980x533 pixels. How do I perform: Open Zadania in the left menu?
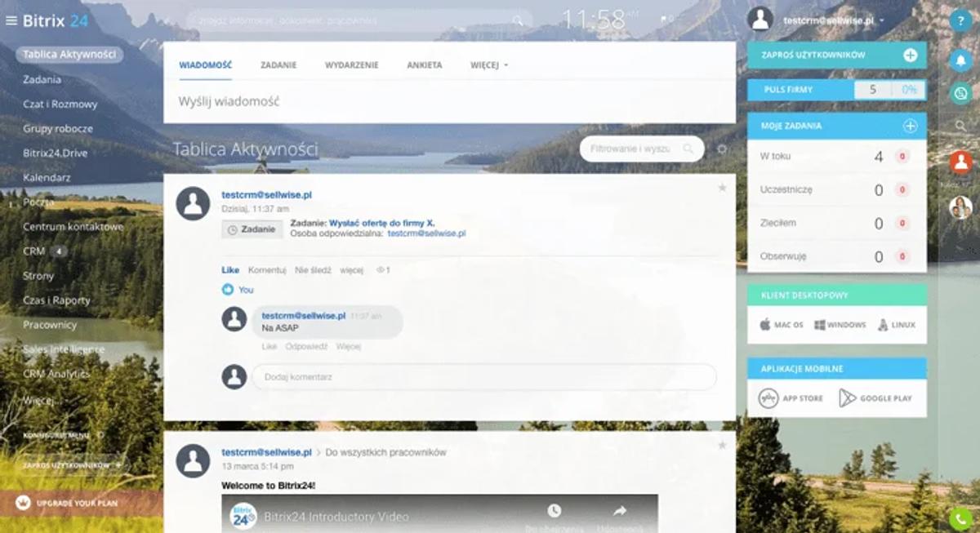42,79
